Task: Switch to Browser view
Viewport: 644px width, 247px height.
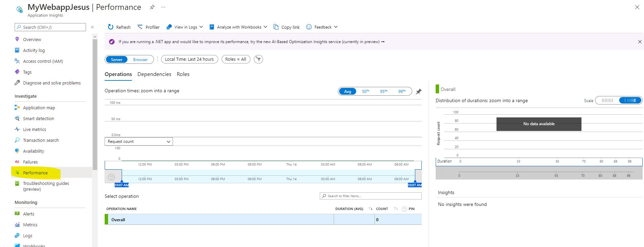Action: (x=140, y=59)
